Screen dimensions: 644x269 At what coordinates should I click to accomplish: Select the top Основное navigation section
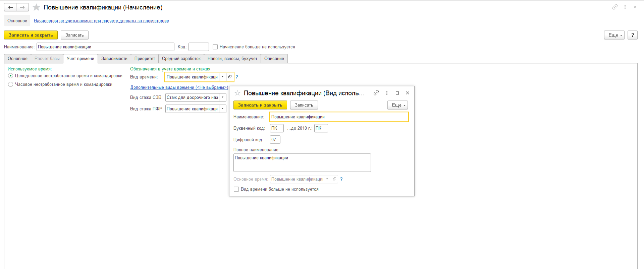(17, 20)
